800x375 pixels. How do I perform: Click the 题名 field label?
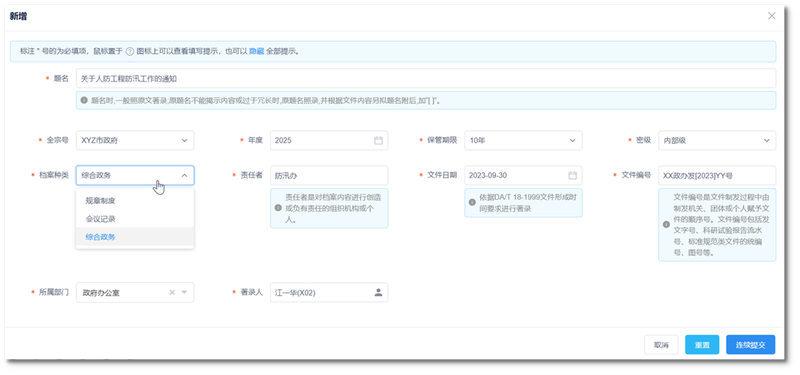61,79
